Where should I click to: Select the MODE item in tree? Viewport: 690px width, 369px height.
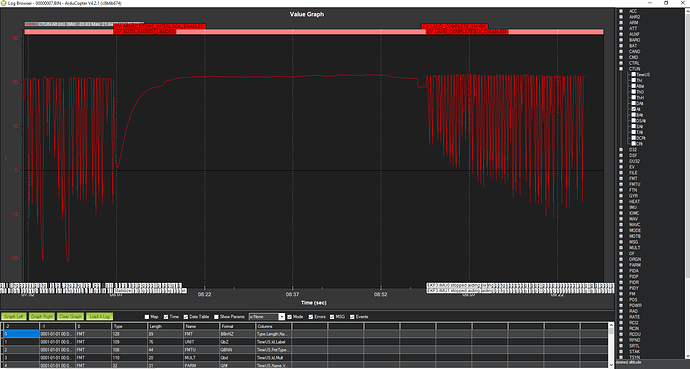coord(635,230)
